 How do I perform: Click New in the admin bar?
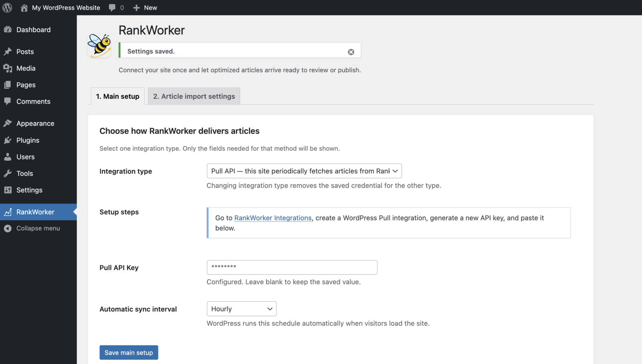tap(150, 8)
